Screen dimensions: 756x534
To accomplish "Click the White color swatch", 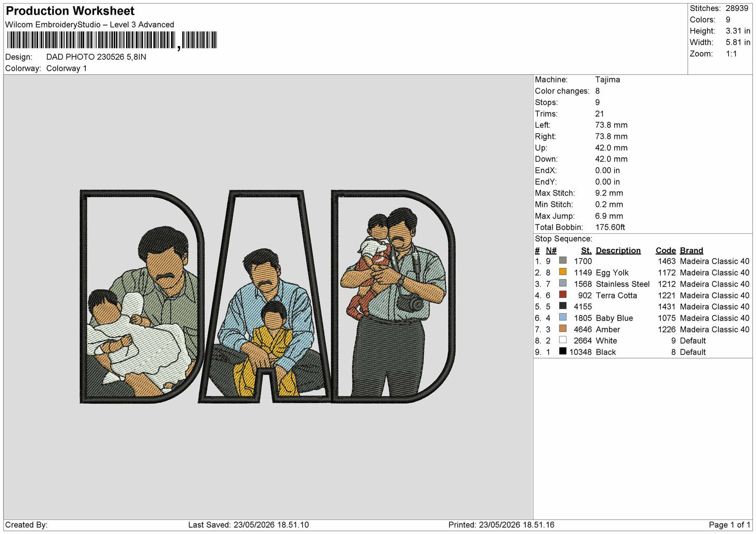I will coord(563,340).
